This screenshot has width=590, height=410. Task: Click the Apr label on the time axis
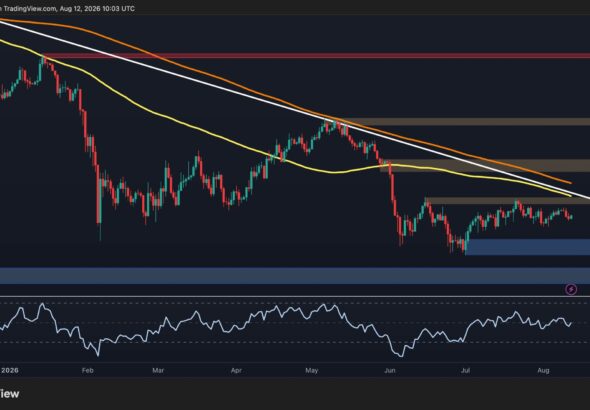click(236, 371)
